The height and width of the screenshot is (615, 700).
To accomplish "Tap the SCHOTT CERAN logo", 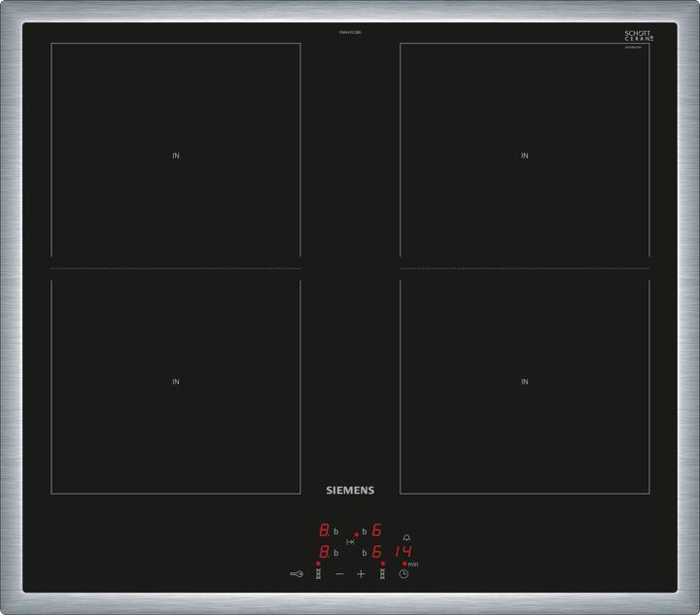I will pyautogui.click(x=639, y=36).
